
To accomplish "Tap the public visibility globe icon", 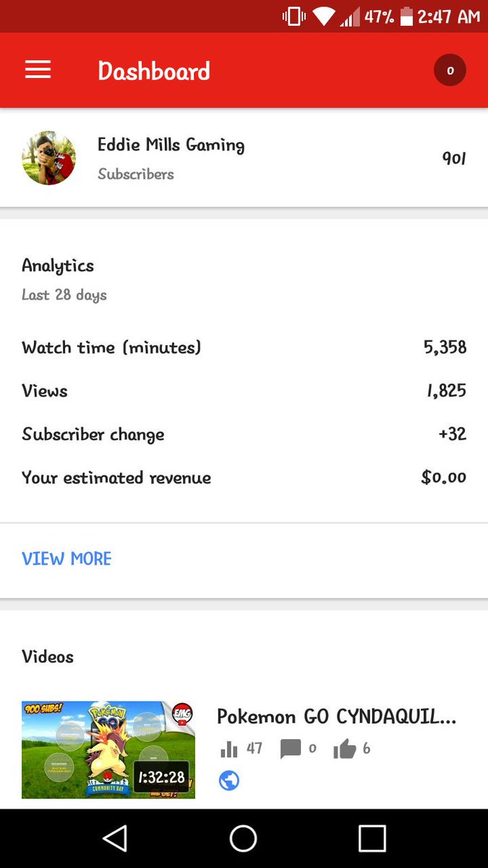I will [229, 780].
